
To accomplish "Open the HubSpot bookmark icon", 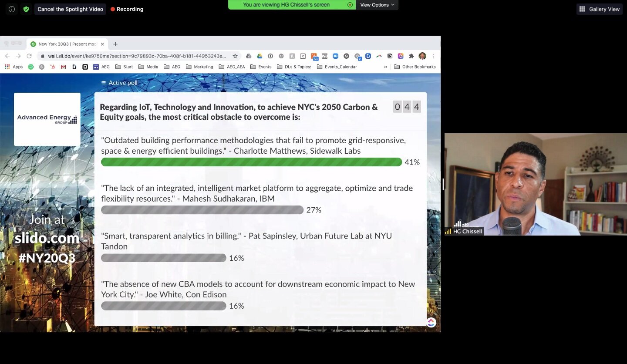I will tap(53, 67).
